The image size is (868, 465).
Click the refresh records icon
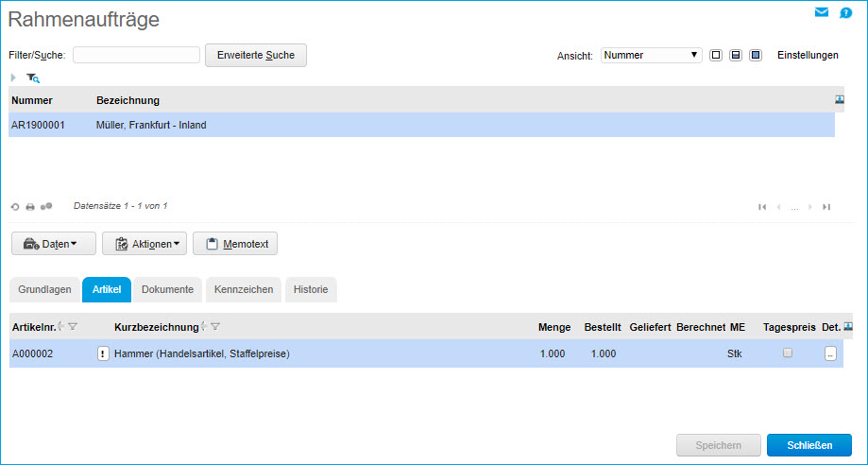[x=15, y=206]
